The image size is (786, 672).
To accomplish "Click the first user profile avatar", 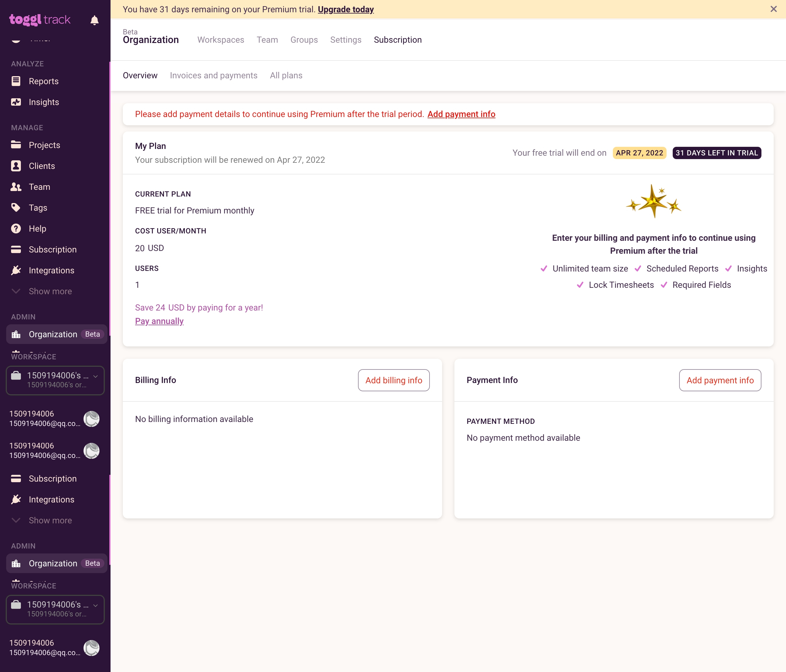I will point(91,419).
